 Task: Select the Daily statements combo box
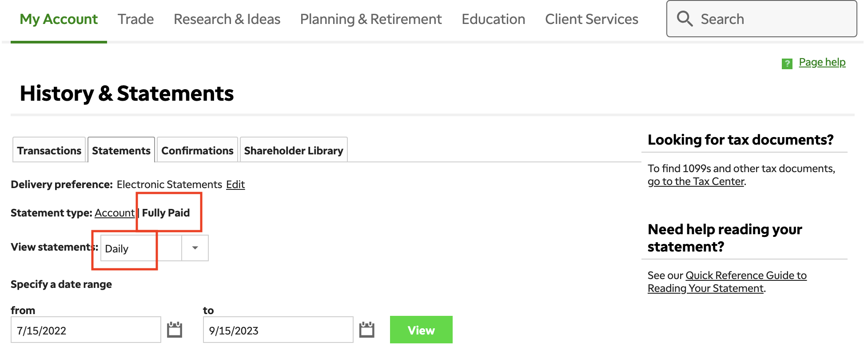(140, 248)
